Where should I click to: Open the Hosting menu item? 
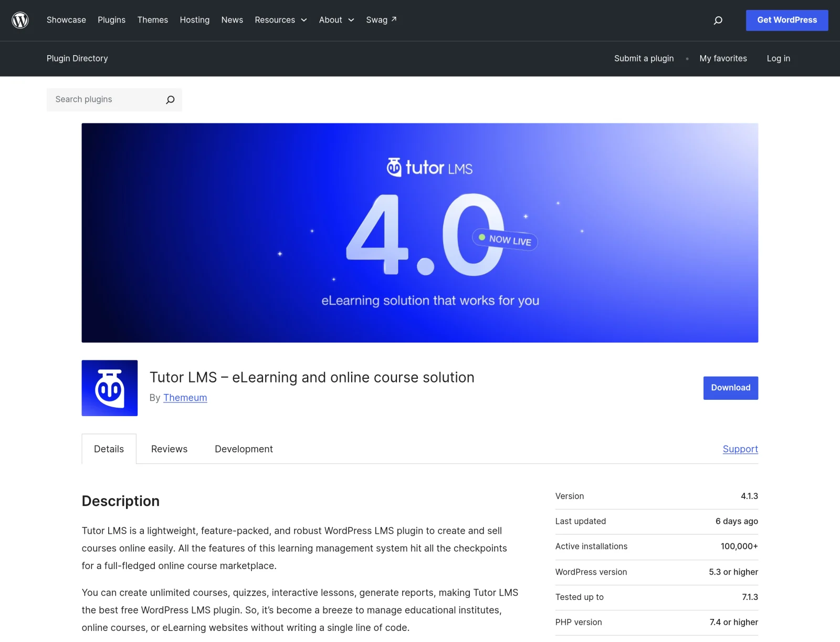click(x=195, y=20)
